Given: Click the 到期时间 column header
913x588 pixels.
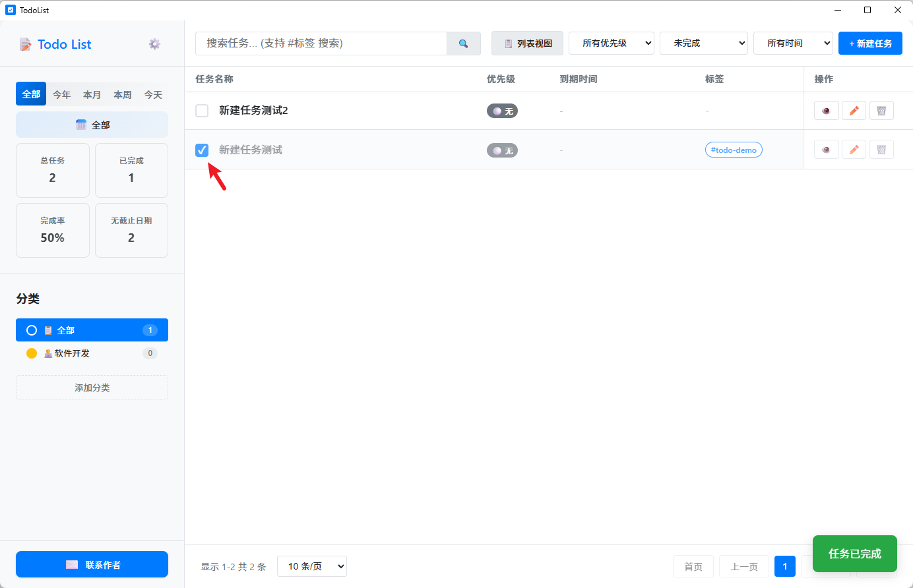Looking at the screenshot, I should coord(579,79).
